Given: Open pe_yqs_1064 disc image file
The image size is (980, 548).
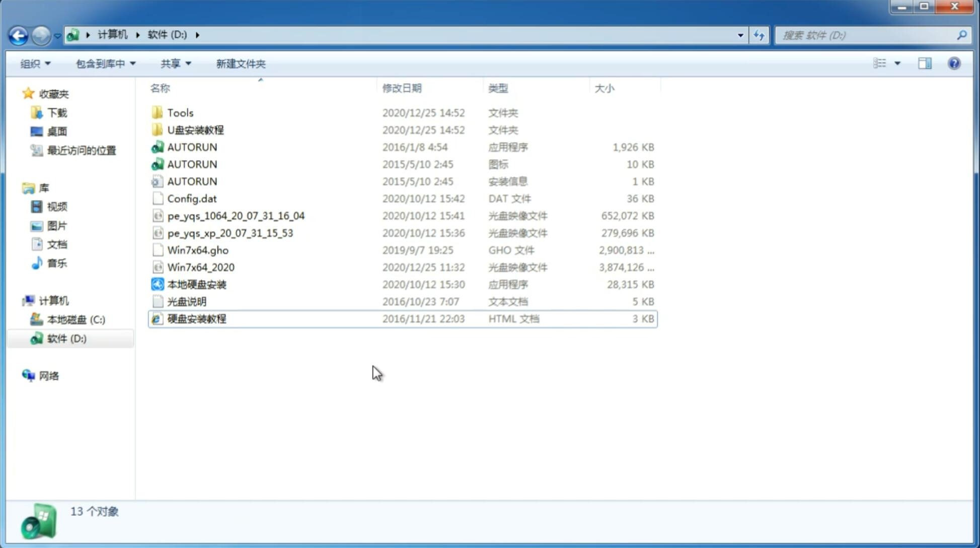Looking at the screenshot, I should (x=236, y=216).
